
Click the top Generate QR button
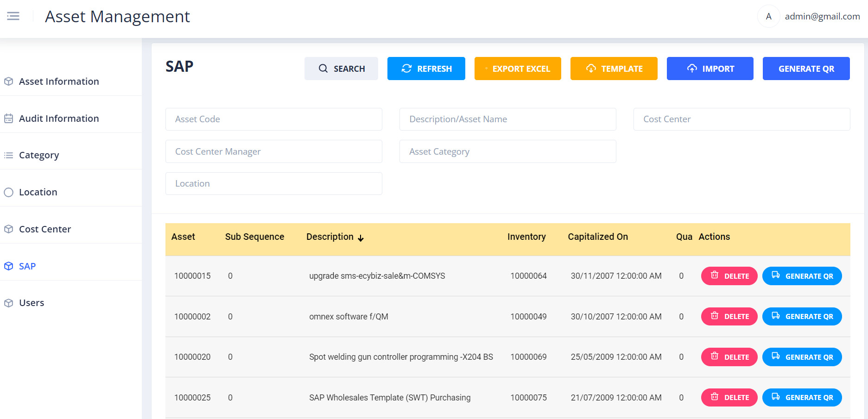tap(806, 69)
